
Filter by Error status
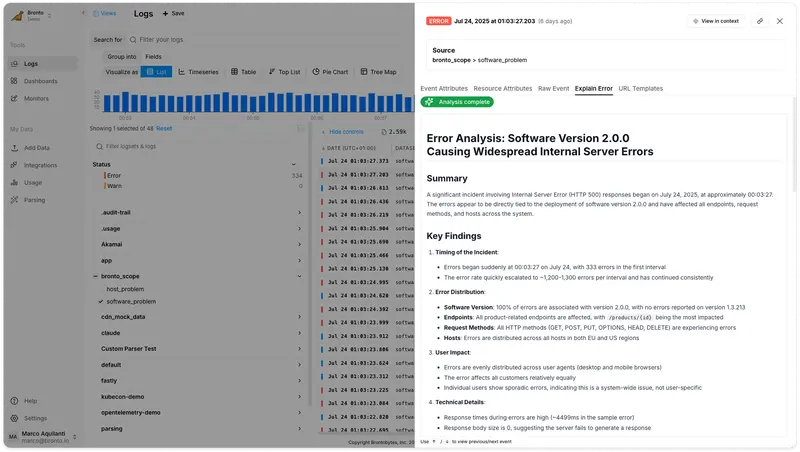(x=114, y=175)
